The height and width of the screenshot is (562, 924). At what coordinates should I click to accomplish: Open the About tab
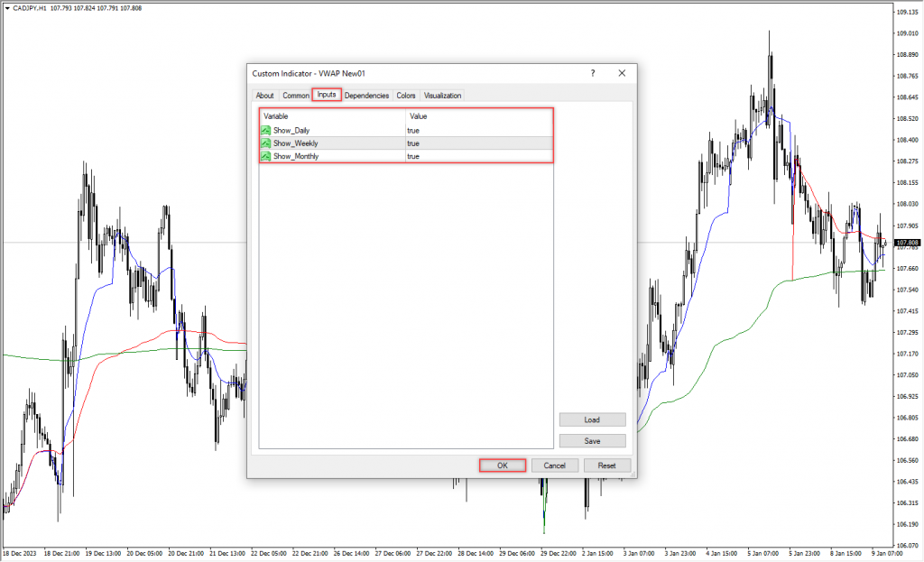[264, 96]
